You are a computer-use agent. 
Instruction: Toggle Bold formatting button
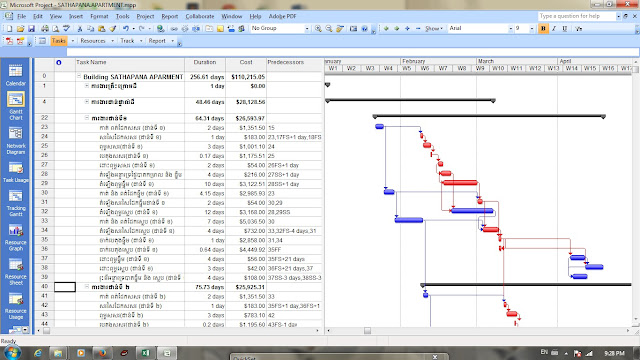[543, 29]
